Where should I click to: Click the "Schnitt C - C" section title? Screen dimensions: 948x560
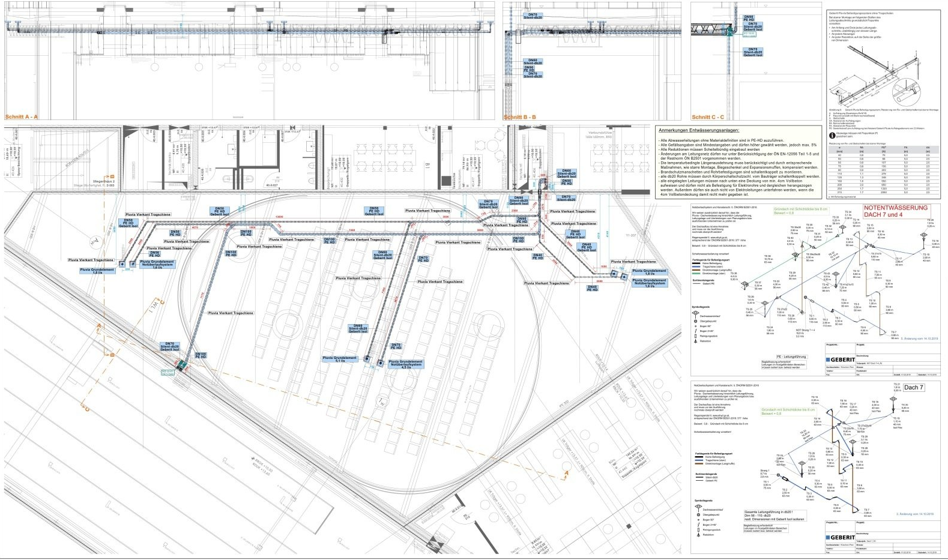point(708,117)
